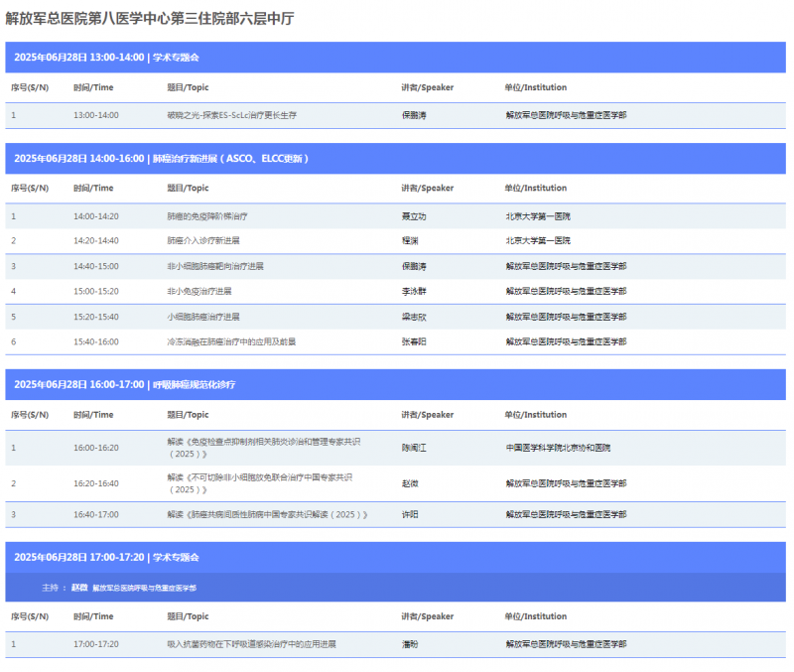Viewport: 794px width, 672px height.
Task: Click 序号(S/N) header in the 13:00-14:00 session
Action: tap(30, 87)
